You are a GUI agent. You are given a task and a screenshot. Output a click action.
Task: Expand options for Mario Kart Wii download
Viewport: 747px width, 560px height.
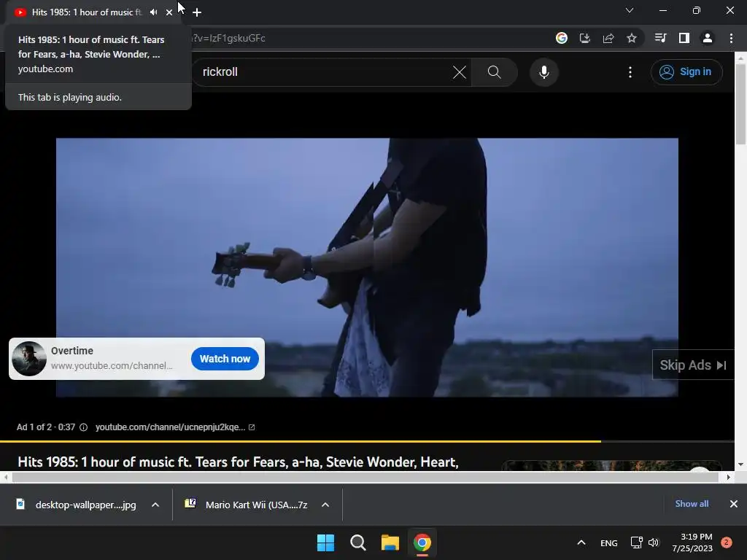click(325, 505)
